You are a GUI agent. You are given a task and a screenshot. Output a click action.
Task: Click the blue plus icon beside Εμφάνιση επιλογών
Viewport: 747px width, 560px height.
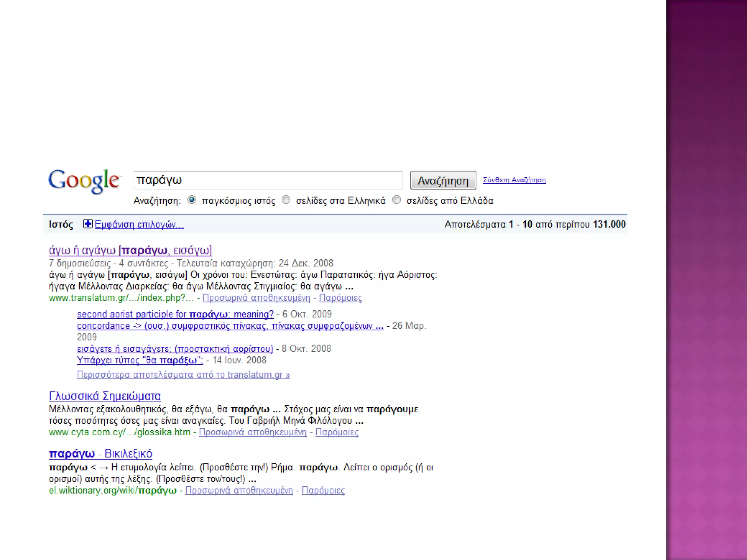[88, 224]
